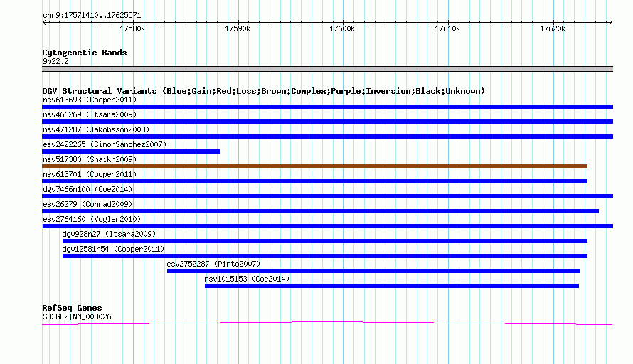Click the blue bar for esv2752287
Image resolution: width=633 pixels, height=364 pixels.
tap(374, 271)
